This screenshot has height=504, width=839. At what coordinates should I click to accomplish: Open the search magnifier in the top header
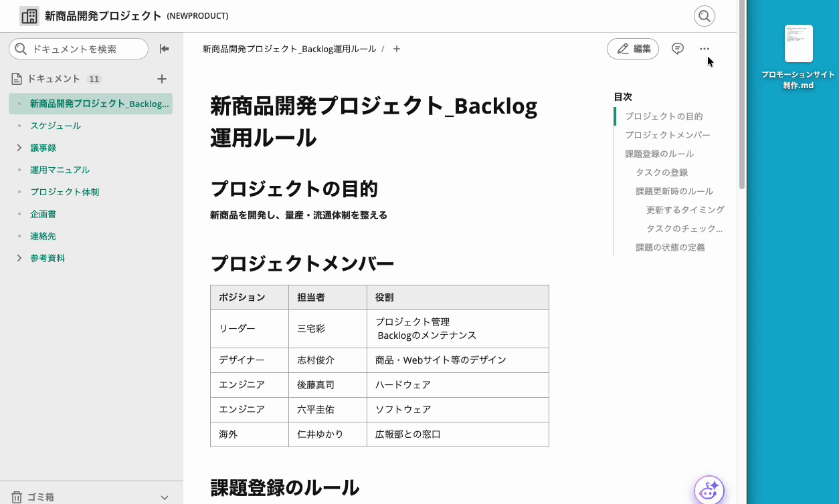704,15
